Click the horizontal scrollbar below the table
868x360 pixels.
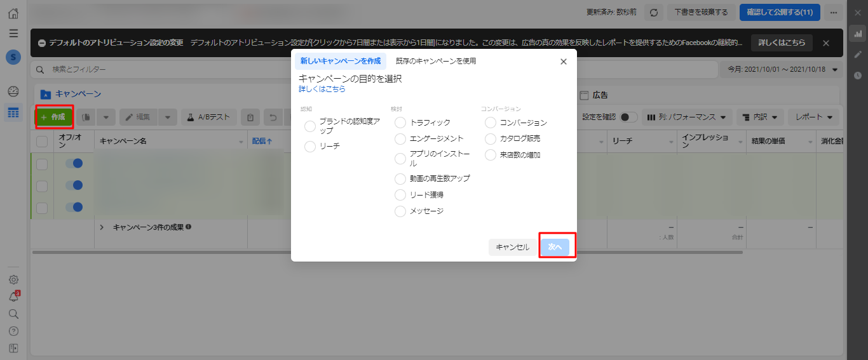(x=386, y=252)
